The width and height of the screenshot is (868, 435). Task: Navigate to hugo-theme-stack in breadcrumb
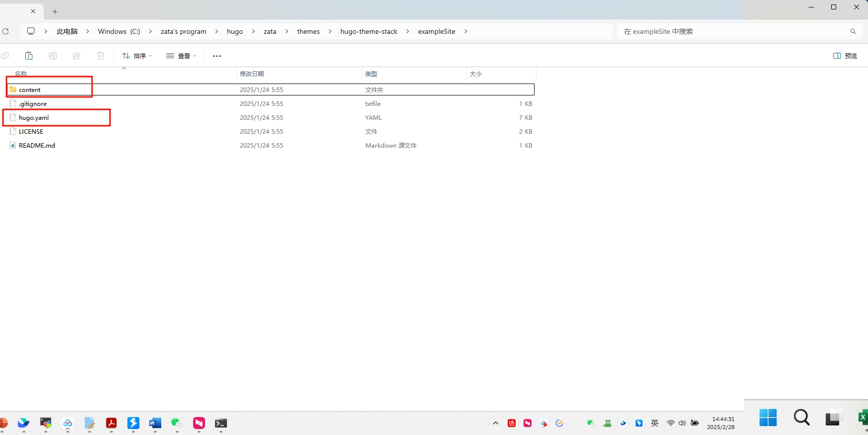[368, 31]
